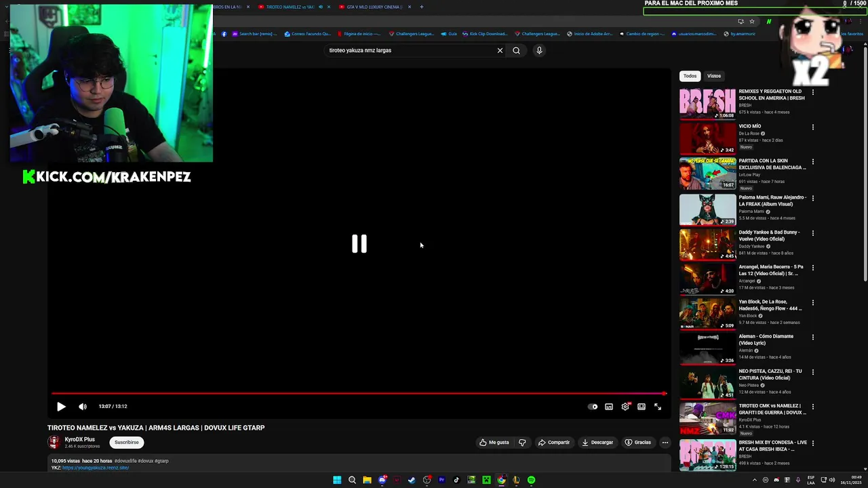Toggle the autoplay switch in the player
Viewport: 868px width, 488px height.
(x=593, y=407)
